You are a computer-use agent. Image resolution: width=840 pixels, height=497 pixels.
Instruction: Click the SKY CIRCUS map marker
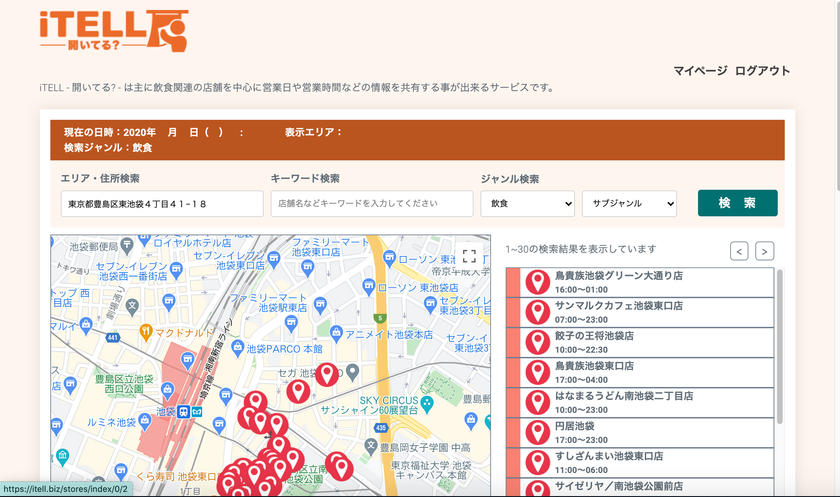pos(427,404)
